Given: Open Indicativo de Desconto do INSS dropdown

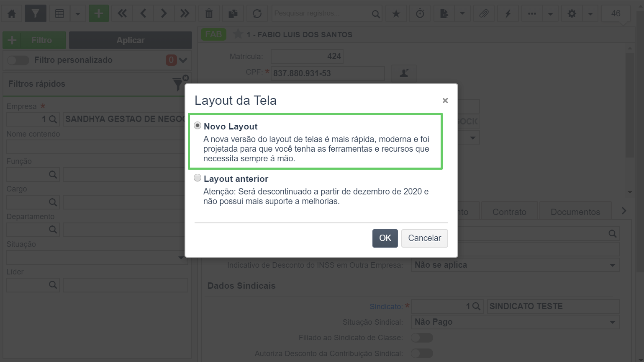Looking at the screenshot, I should tap(516, 265).
